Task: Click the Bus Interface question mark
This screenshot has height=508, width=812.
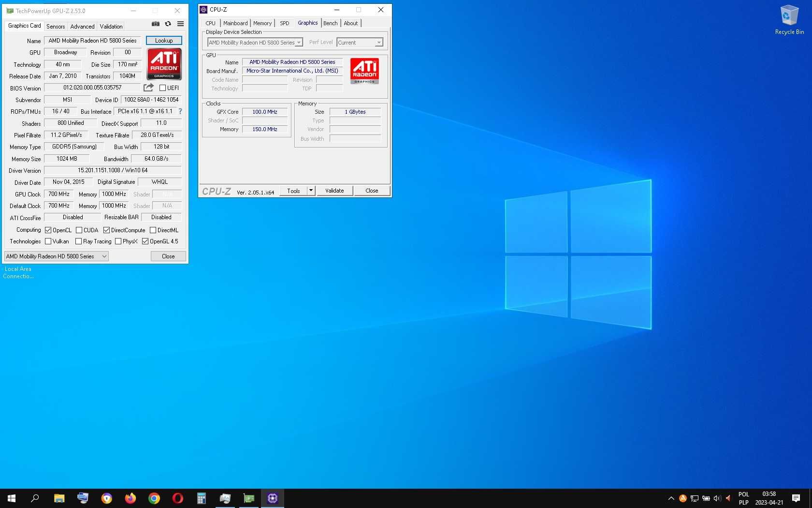Action: (180, 111)
